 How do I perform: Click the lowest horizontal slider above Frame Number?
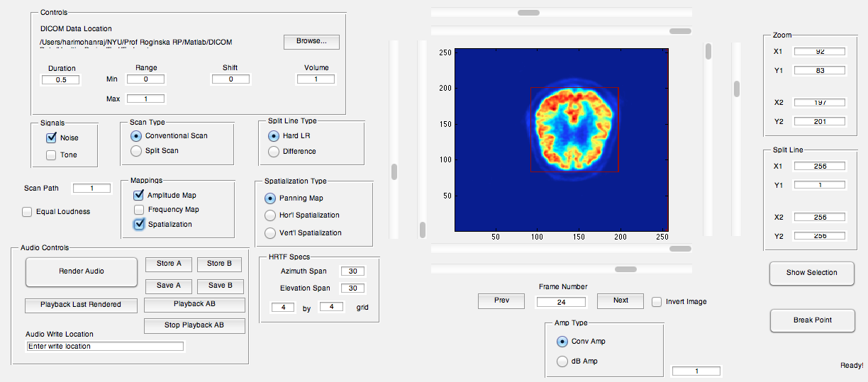pyautogui.click(x=562, y=269)
